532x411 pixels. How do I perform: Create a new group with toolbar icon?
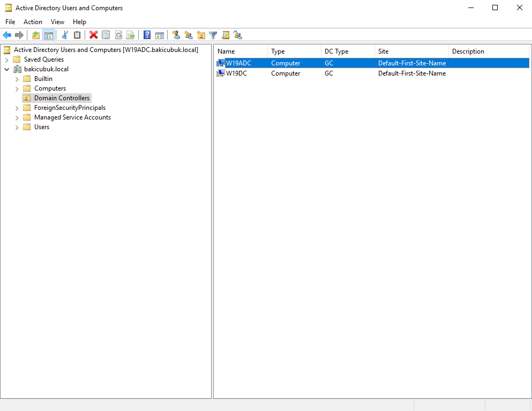[x=188, y=35]
